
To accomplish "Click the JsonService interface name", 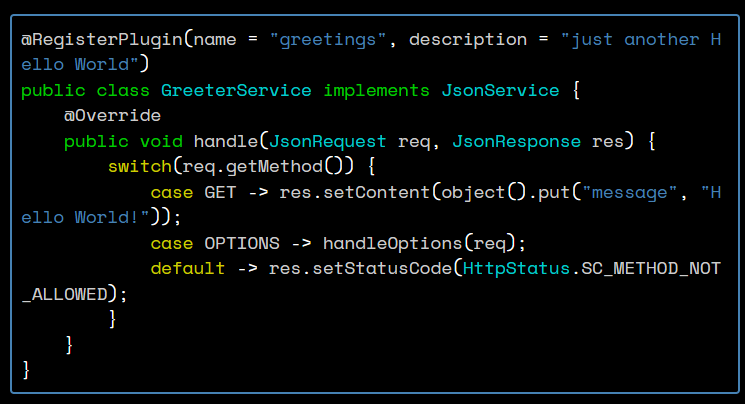I will tap(500, 91).
